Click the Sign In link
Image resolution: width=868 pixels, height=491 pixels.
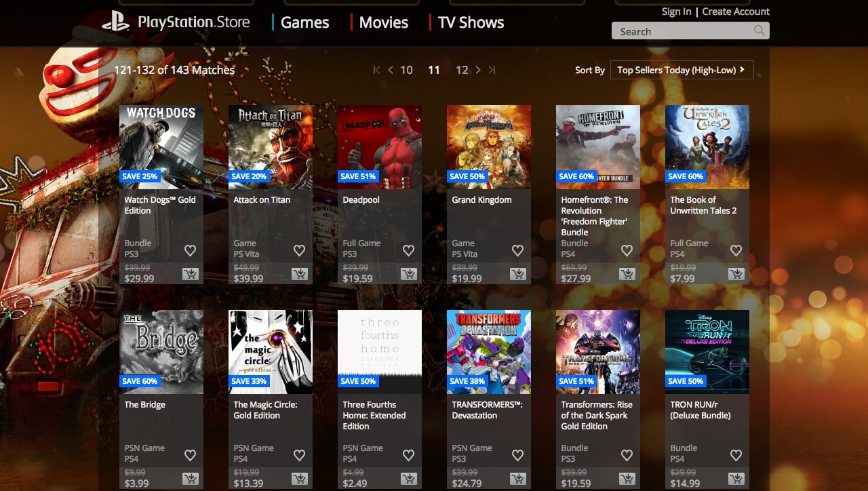[676, 12]
